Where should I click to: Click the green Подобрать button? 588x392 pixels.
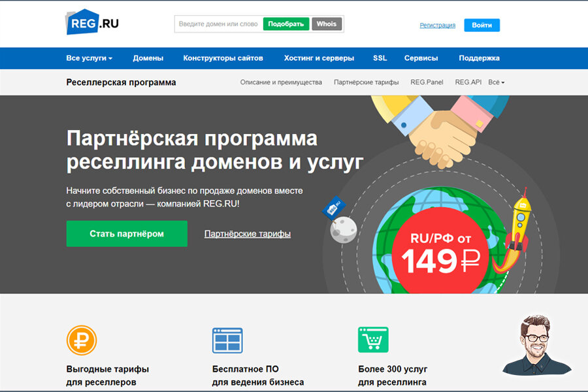coord(286,24)
